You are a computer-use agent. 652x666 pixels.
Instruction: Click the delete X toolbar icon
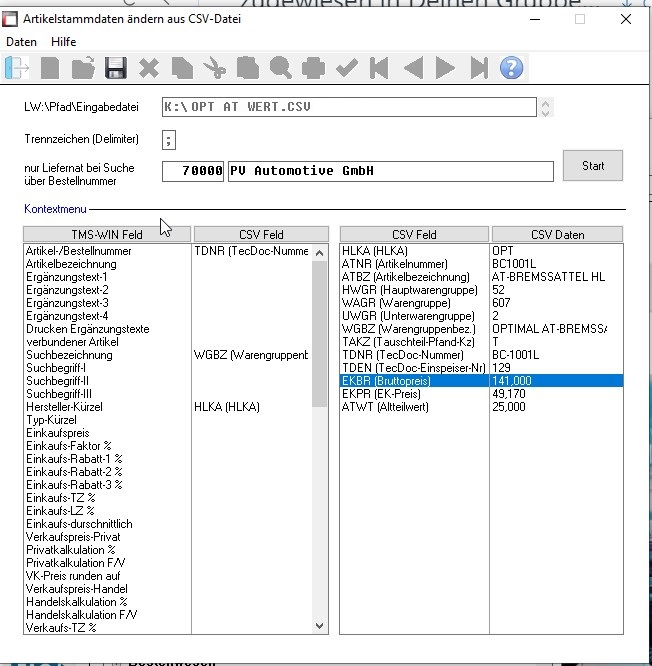coord(149,68)
